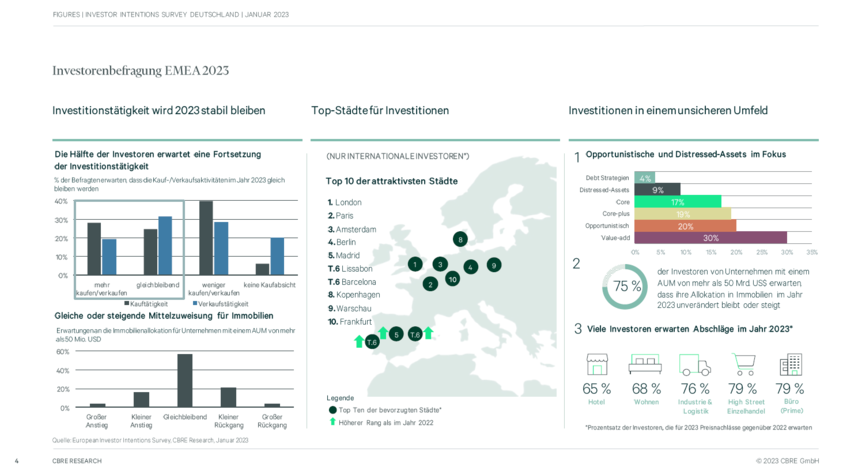Click source line 'Quelle: European Investor Intentions Survey'
This screenshot has width=843, height=474.
[x=150, y=440]
